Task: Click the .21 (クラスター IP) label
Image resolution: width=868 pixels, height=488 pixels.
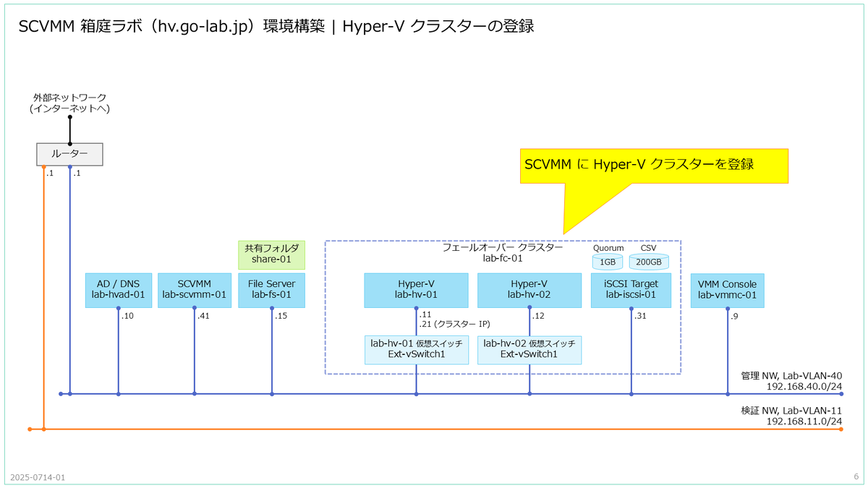Action: (454, 325)
